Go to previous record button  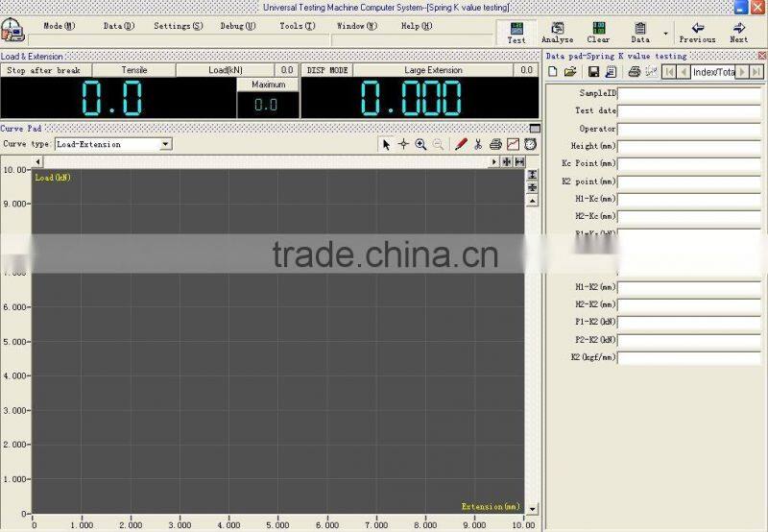684,72
